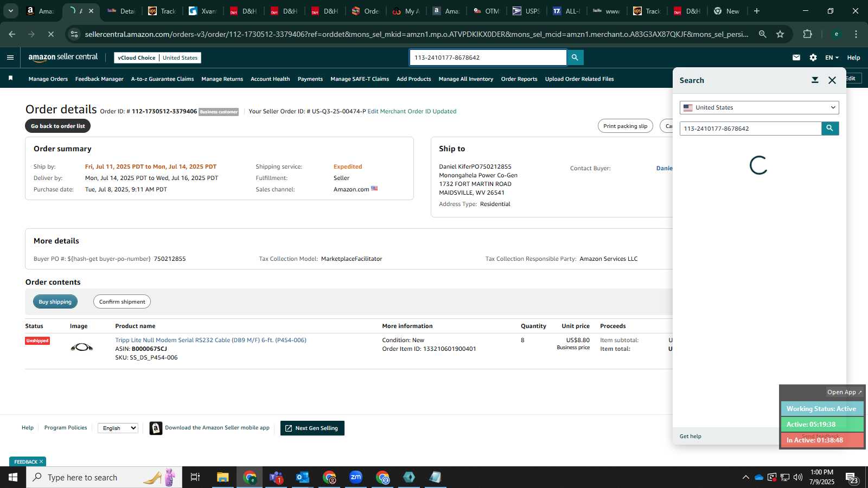Show hidden system tray icons
868x488 pixels.
[x=746, y=477]
